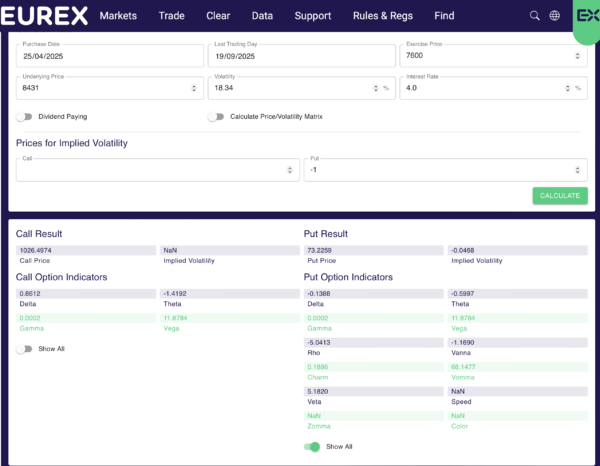Screen dimensions: 600x466
Task: Open the search icon in header
Action: tap(535, 16)
